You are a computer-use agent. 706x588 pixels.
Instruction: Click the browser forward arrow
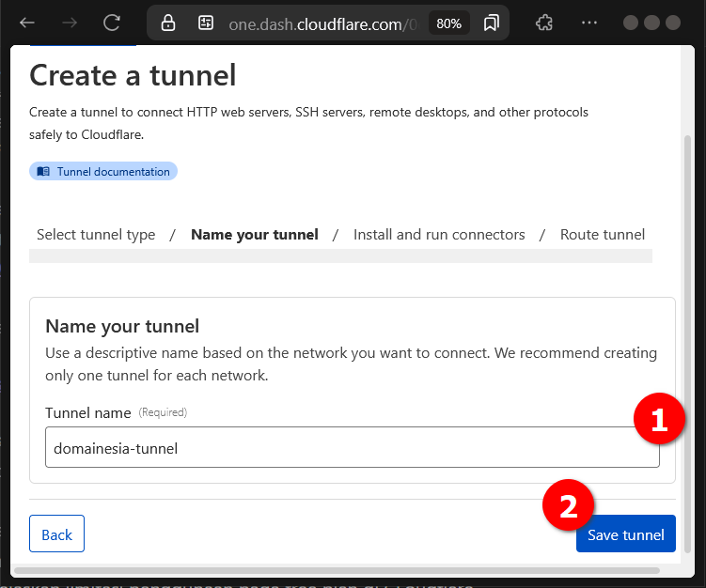70,23
